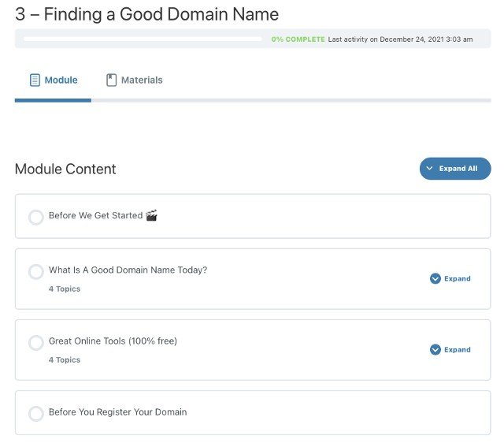Click the clapperboard emoji icon
The height and width of the screenshot is (443, 504).
coord(151,215)
